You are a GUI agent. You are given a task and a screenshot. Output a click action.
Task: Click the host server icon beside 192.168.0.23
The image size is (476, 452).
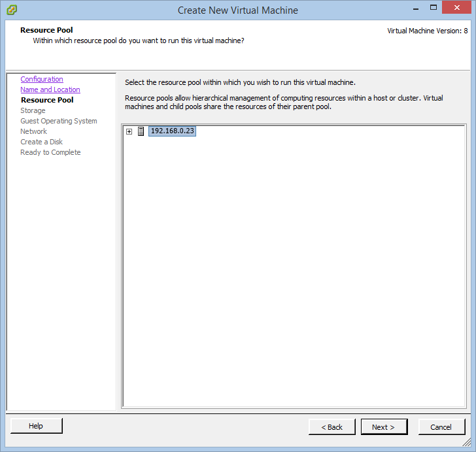pos(141,131)
